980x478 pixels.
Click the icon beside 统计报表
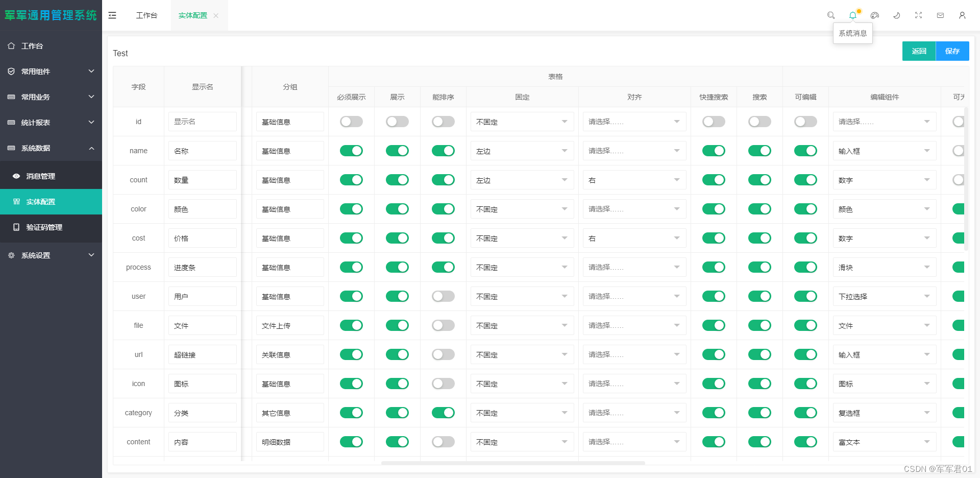(x=11, y=123)
